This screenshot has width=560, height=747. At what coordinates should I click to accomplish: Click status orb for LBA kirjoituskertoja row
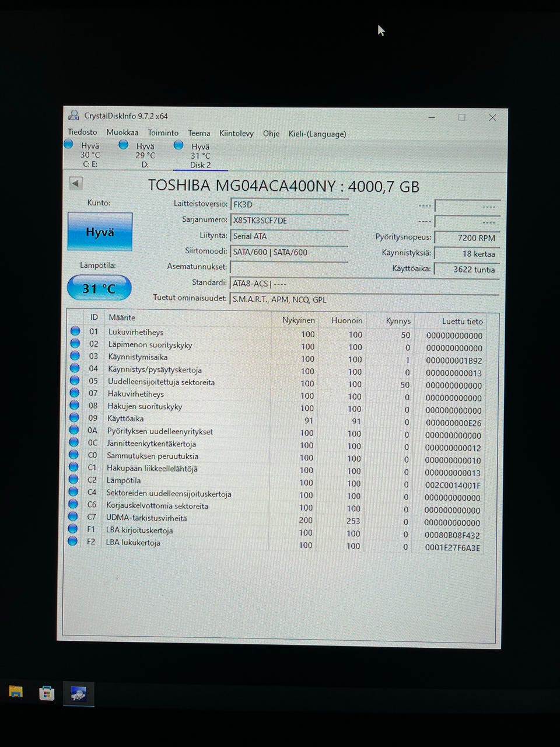[73, 529]
